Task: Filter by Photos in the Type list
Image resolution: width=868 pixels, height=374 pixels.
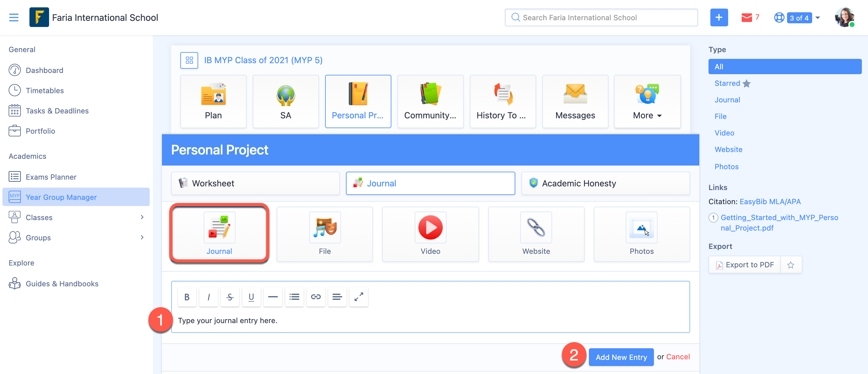Action: (x=727, y=166)
